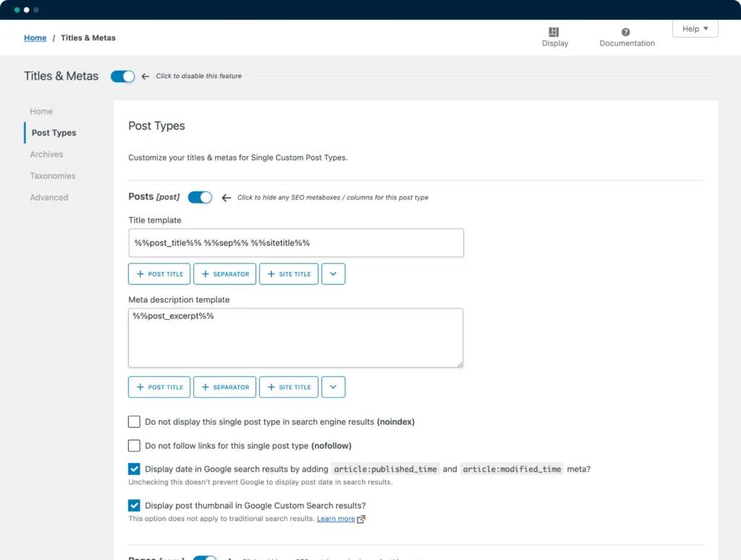Enable the nofollow checkbox for posts

[134, 446]
